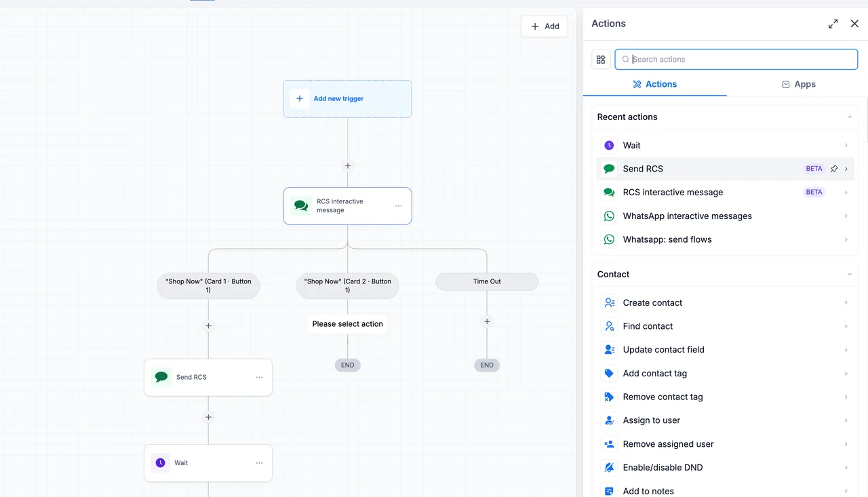This screenshot has width=868, height=497.
Task: Select the Time Out branch label
Action: (x=487, y=281)
